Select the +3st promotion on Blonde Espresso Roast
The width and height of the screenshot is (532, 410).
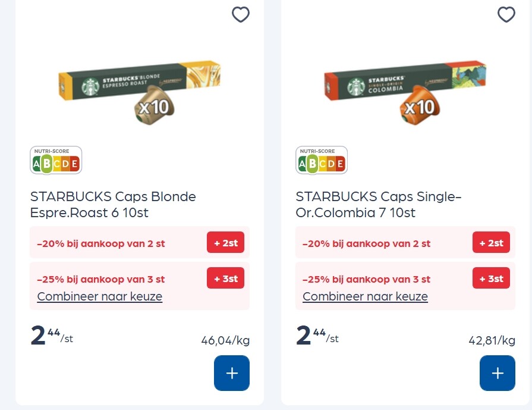pyautogui.click(x=225, y=278)
